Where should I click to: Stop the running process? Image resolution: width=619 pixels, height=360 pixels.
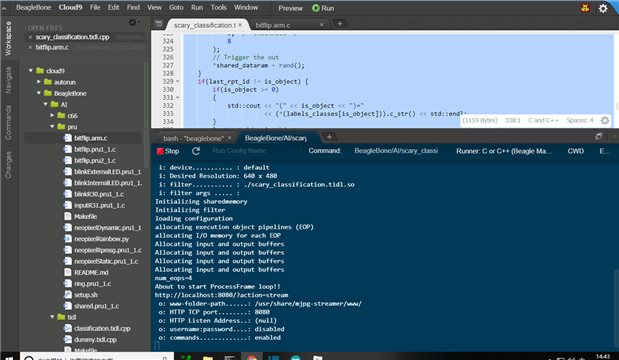click(x=168, y=151)
